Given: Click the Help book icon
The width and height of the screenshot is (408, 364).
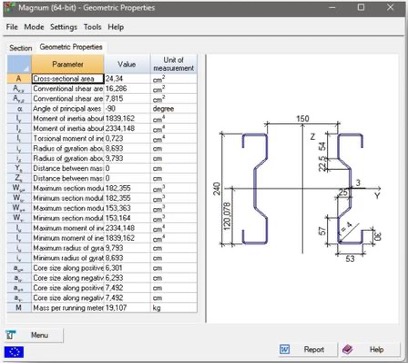Looking at the screenshot, I should 348,349.
